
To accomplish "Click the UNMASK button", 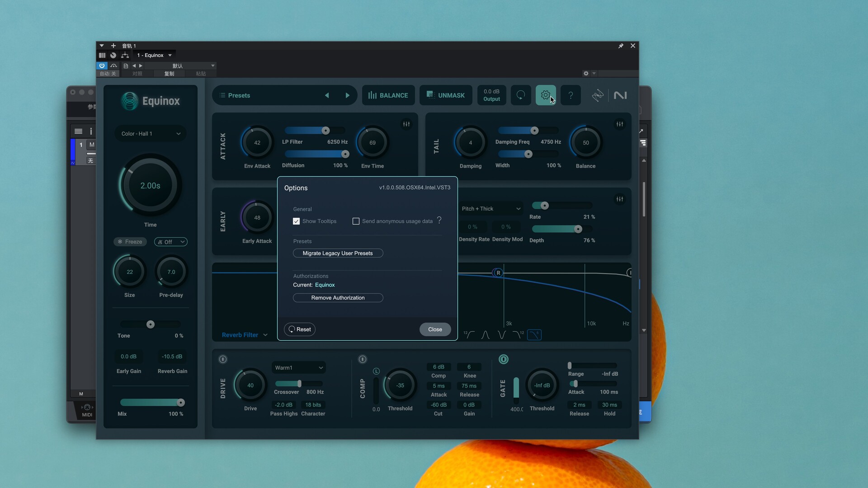I will pyautogui.click(x=446, y=95).
